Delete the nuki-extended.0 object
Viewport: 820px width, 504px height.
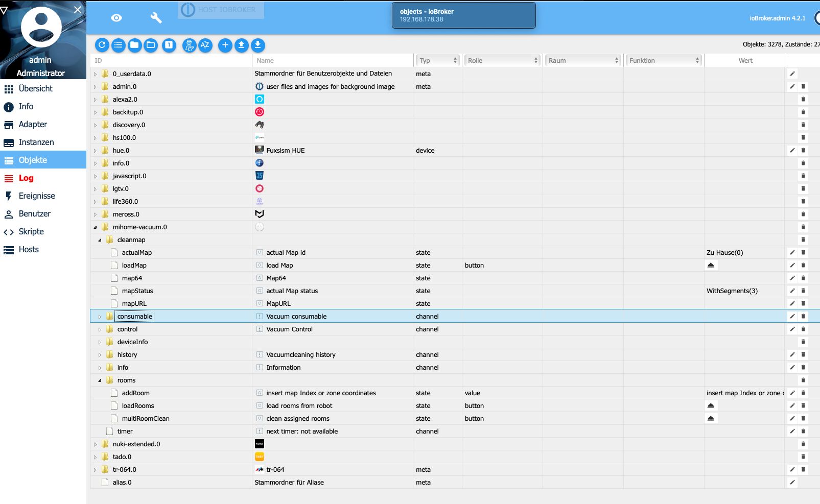point(803,444)
